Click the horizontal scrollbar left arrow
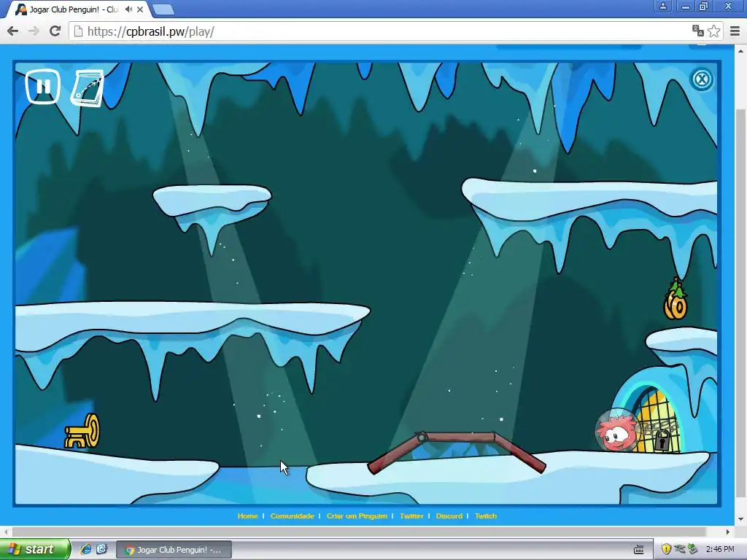 (x=5, y=532)
